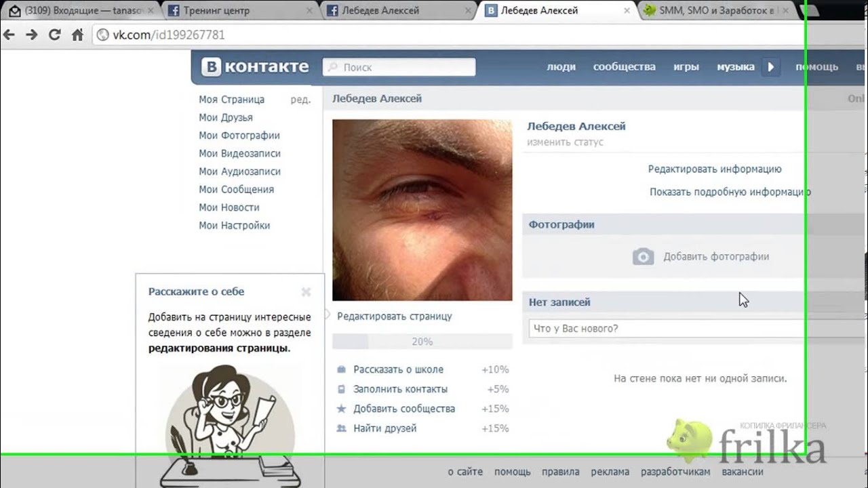Click Найти друзей +15%
The image size is (868, 488).
point(422,428)
